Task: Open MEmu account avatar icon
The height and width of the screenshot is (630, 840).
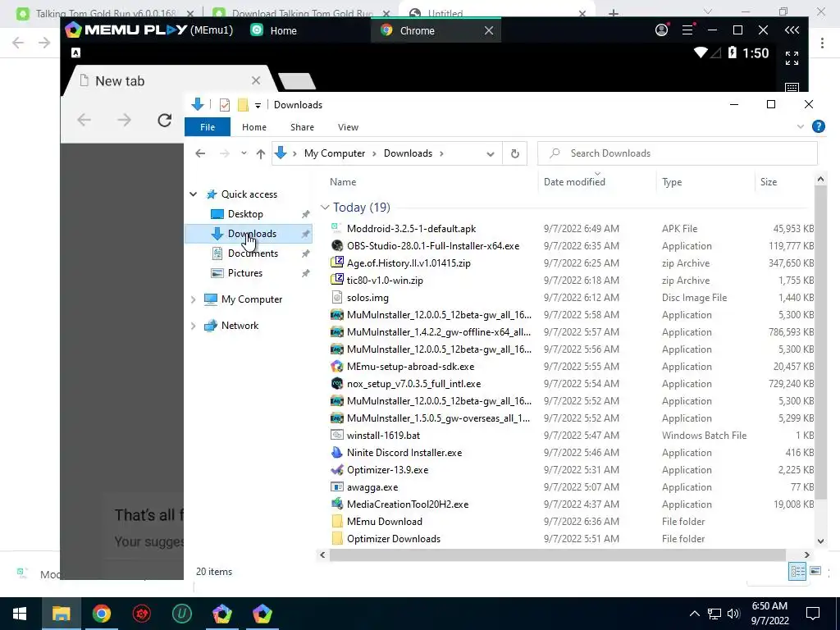Action: 662,30
